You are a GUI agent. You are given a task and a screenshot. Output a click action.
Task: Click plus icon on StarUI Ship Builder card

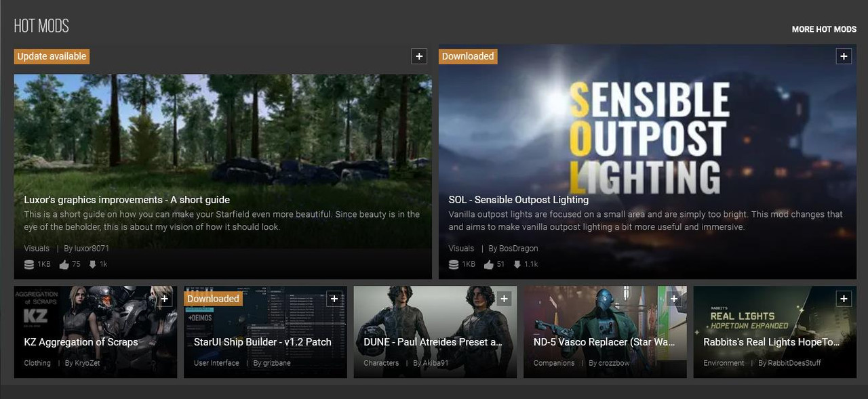(334, 299)
